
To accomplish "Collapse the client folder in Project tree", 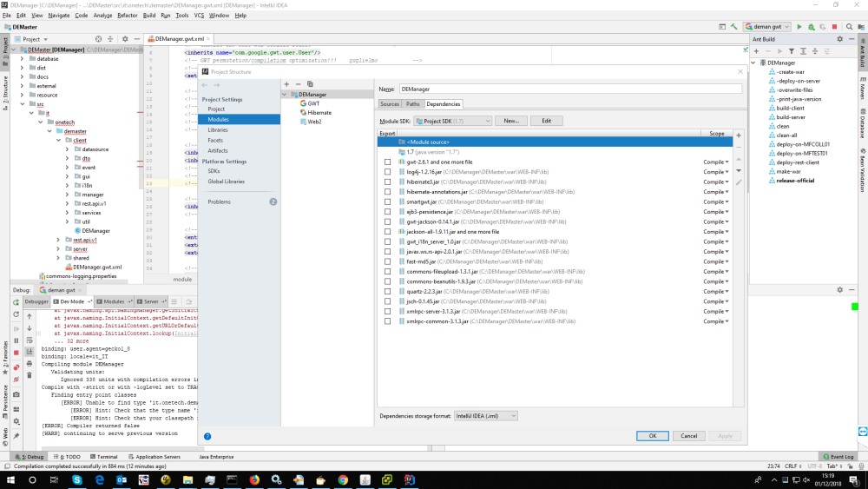I will click(x=58, y=141).
